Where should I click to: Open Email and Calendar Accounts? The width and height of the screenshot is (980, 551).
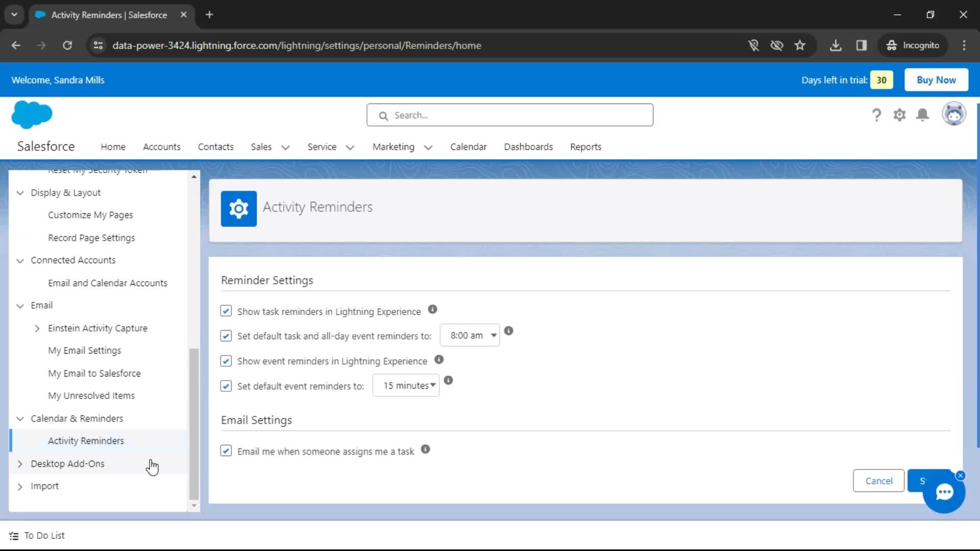click(x=108, y=283)
